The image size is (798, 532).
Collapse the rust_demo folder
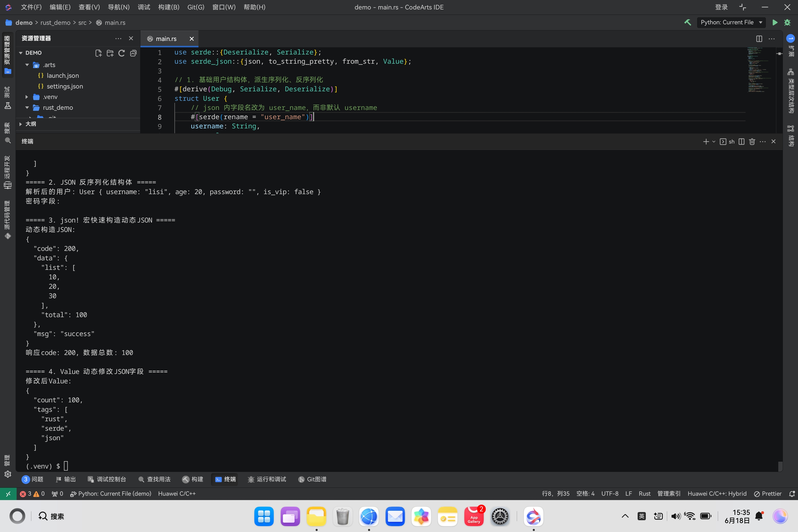pos(27,108)
